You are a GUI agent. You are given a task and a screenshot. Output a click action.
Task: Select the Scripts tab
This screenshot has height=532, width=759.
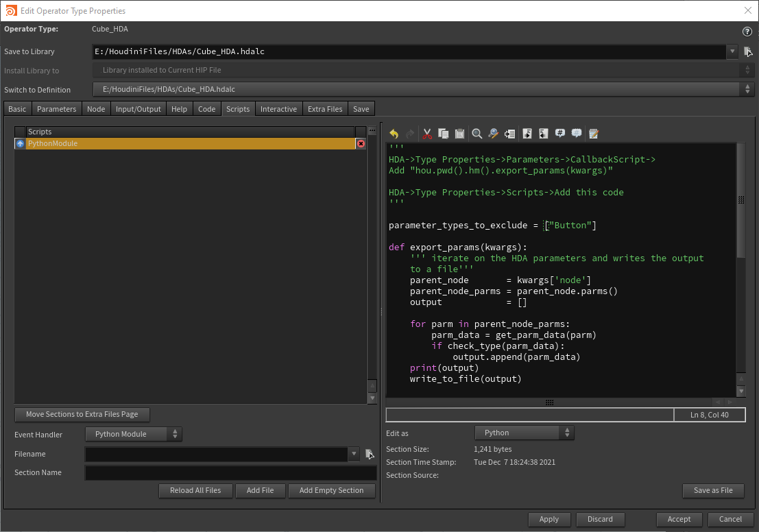click(x=238, y=109)
